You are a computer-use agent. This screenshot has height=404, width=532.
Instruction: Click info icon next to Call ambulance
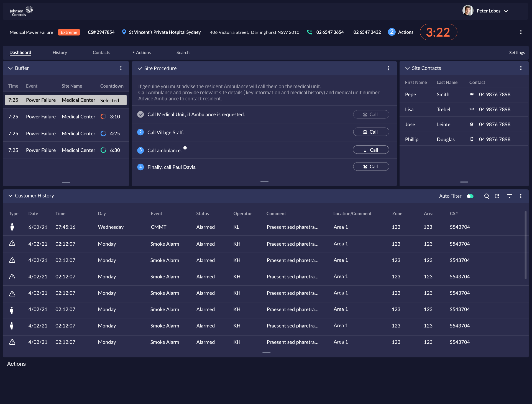(185, 148)
